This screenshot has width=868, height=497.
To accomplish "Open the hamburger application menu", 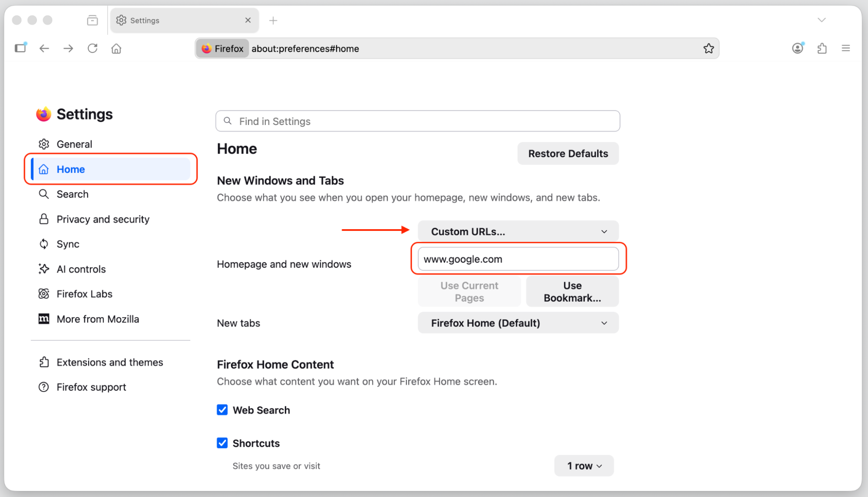I will point(846,48).
